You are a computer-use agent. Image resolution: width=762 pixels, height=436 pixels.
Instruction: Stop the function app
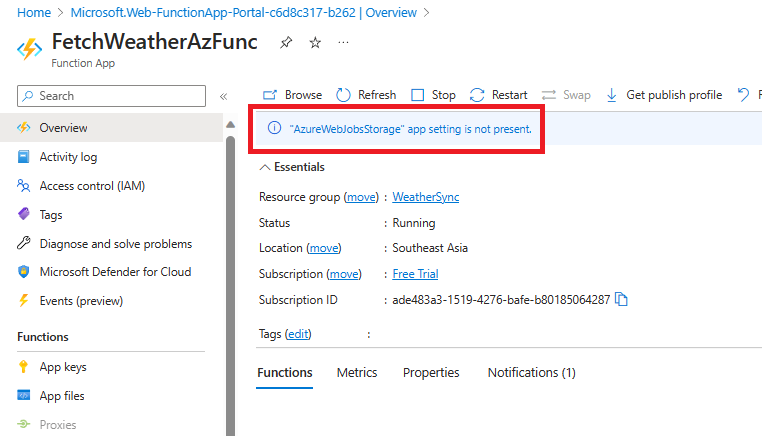433,95
